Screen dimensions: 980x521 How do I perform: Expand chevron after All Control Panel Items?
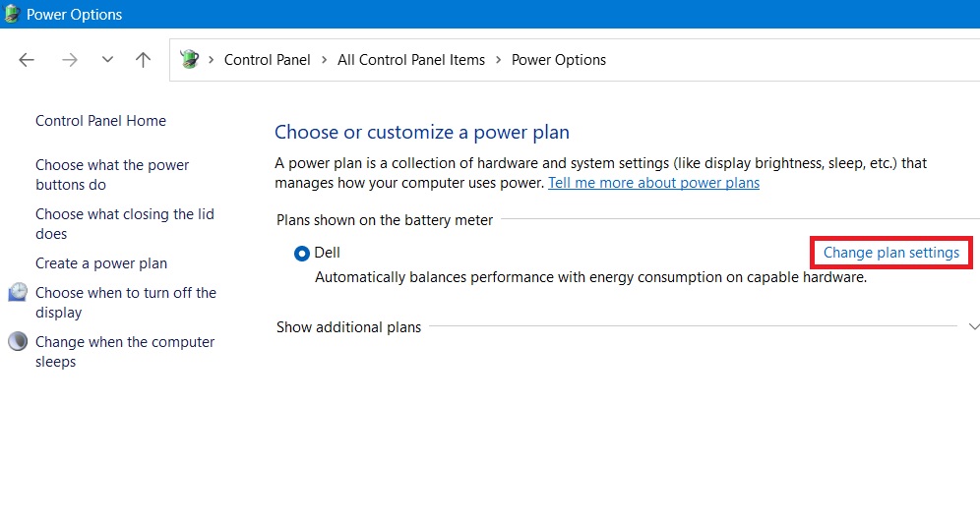[x=498, y=60]
